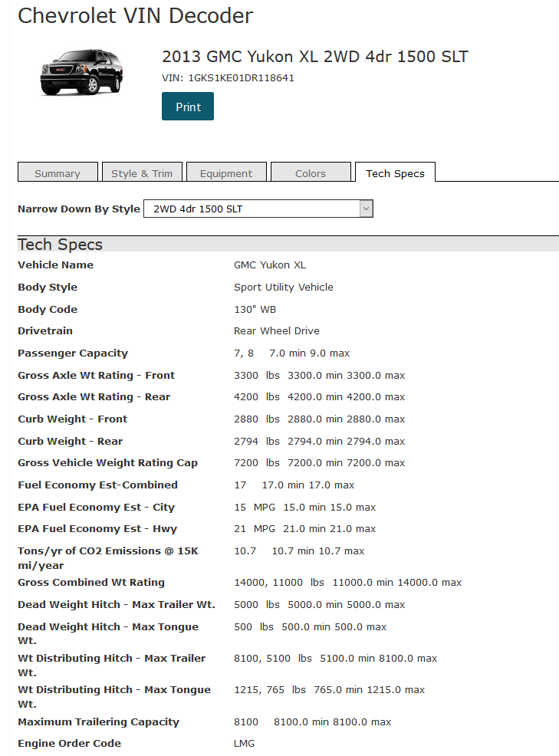Image resolution: width=559 pixels, height=756 pixels.
Task: Click the 765.0 min 1215.0 max value
Action: click(x=370, y=690)
